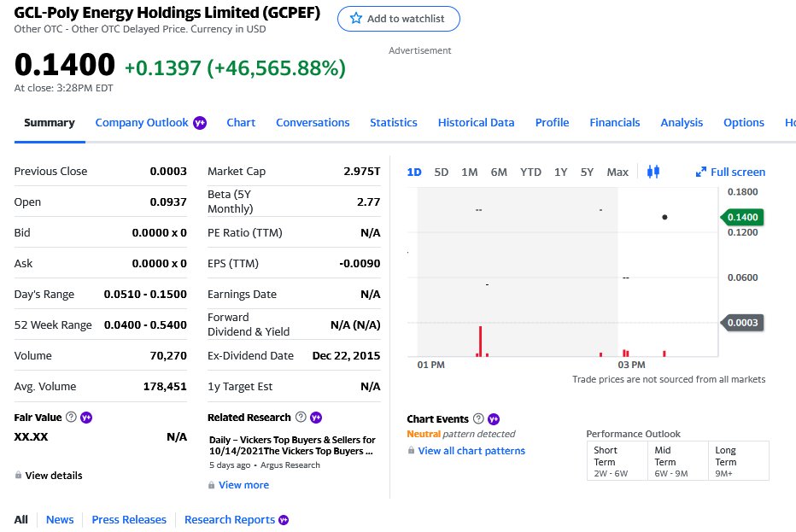
Task: Switch to the Analysis tab
Action: (x=682, y=123)
